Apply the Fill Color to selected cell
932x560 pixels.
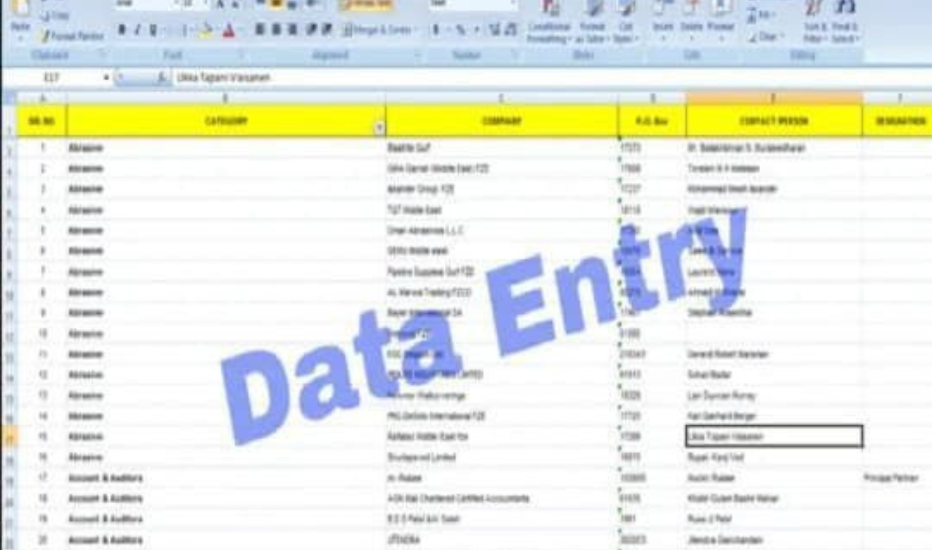(205, 31)
